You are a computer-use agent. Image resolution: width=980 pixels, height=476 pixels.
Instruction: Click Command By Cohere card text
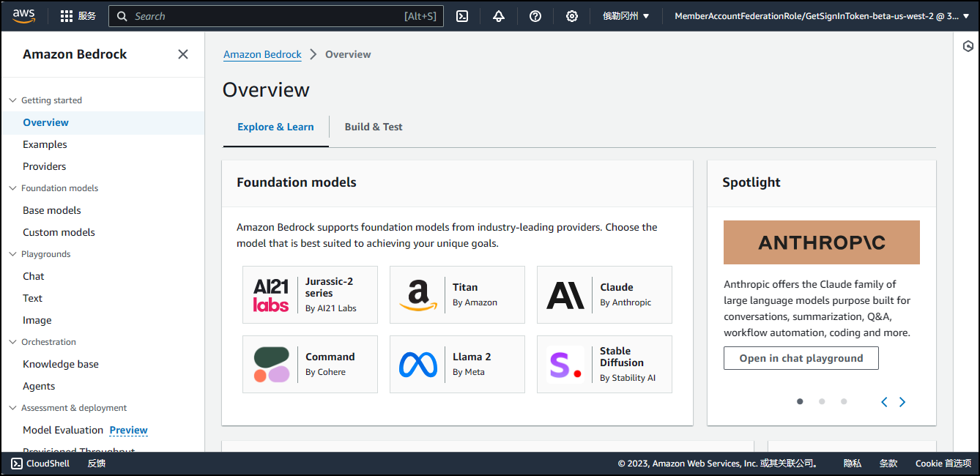pyautogui.click(x=330, y=364)
